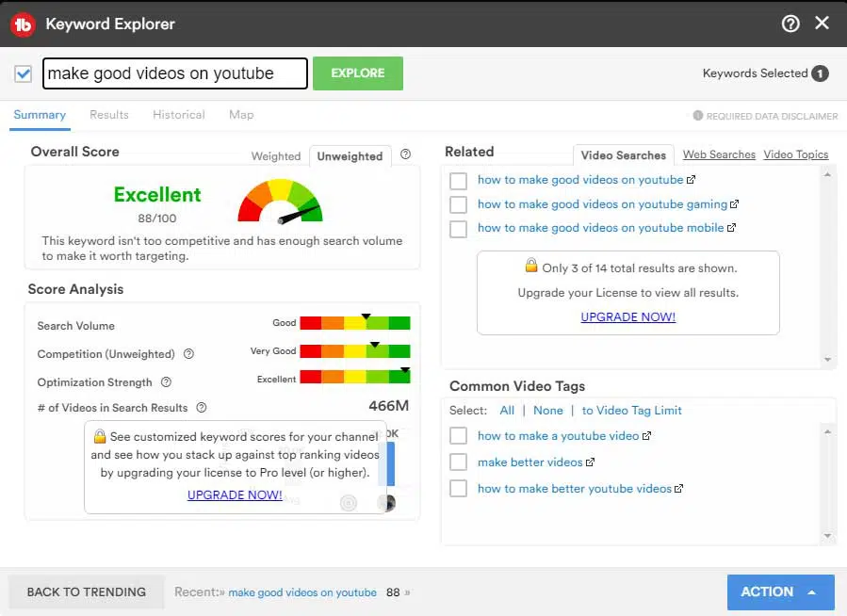Open external link icon for youtube gaming search

[x=735, y=204]
